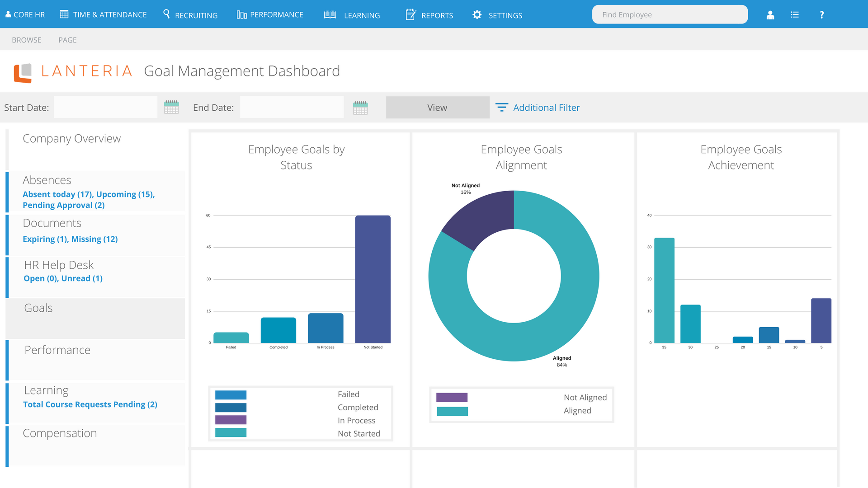Open the Performance menu
The image size is (868, 488).
[x=270, y=15]
